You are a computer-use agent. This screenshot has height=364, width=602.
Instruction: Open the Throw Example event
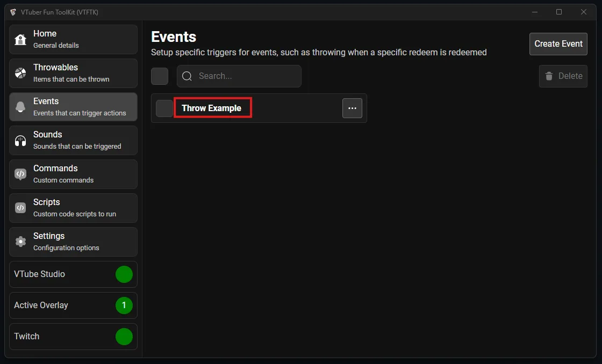pyautogui.click(x=212, y=108)
